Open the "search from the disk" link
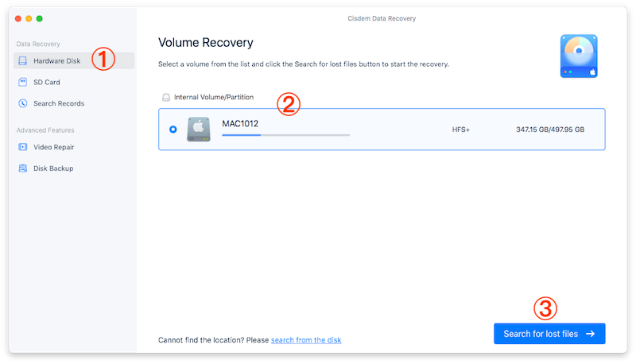This screenshot has height=364, width=636. coord(306,340)
